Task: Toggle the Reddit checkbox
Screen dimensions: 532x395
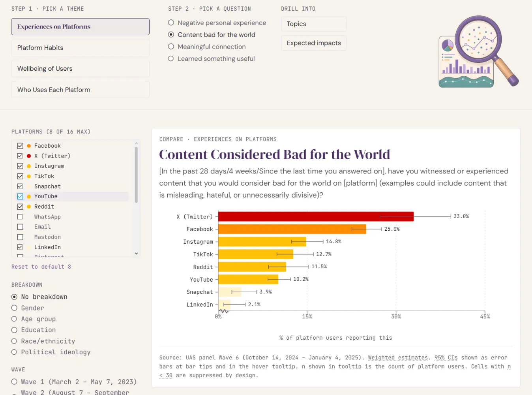Action: coord(20,207)
